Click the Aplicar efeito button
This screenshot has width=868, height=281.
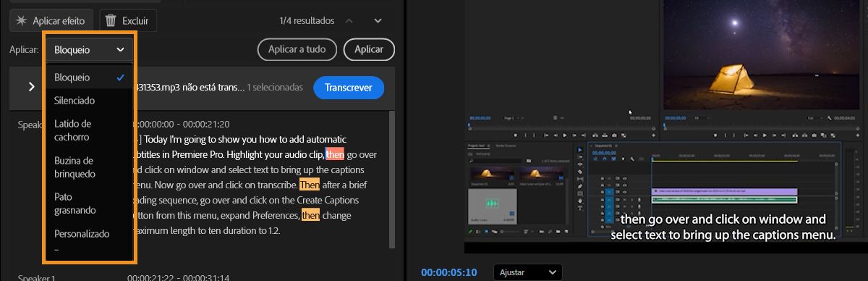point(51,20)
